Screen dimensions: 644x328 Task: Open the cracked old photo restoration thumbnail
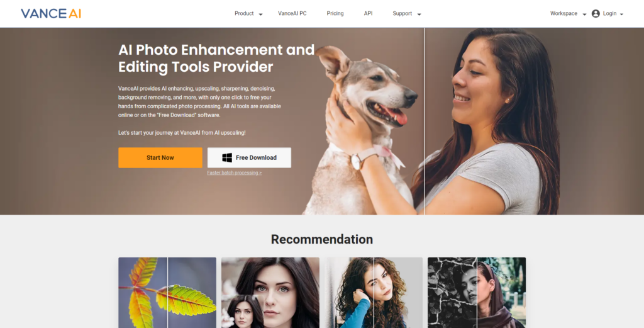pyautogui.click(x=477, y=293)
